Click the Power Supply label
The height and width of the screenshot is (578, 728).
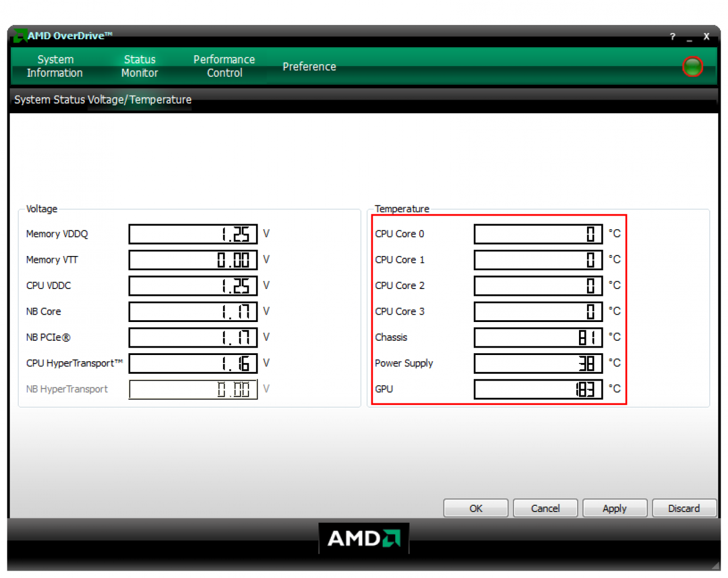click(x=404, y=364)
